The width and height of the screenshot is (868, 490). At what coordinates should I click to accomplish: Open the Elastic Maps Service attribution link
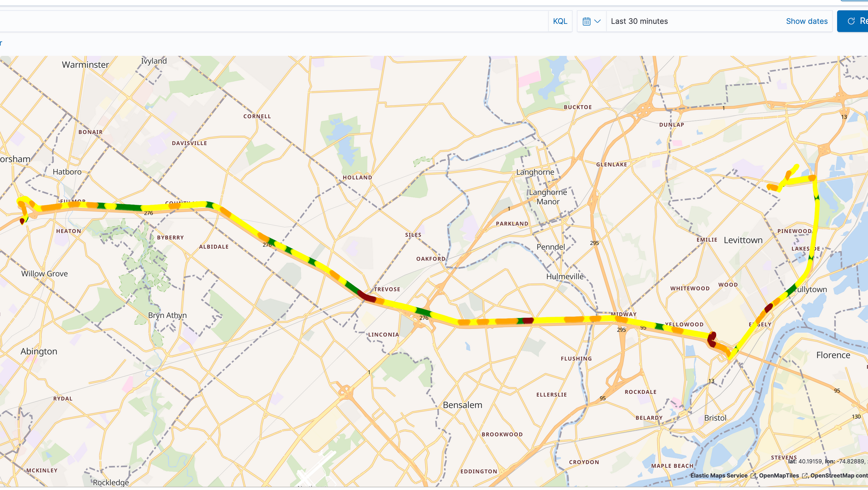[x=719, y=476]
